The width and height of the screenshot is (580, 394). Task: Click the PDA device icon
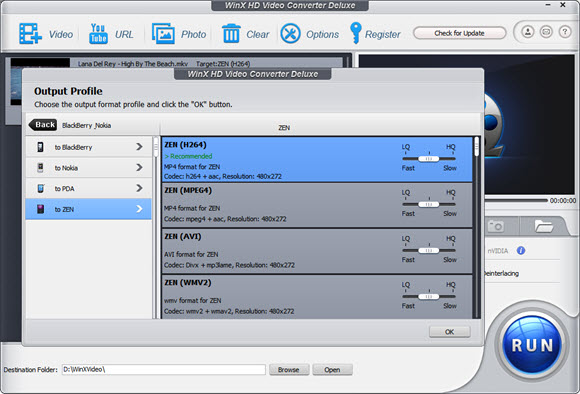pyautogui.click(x=40, y=188)
